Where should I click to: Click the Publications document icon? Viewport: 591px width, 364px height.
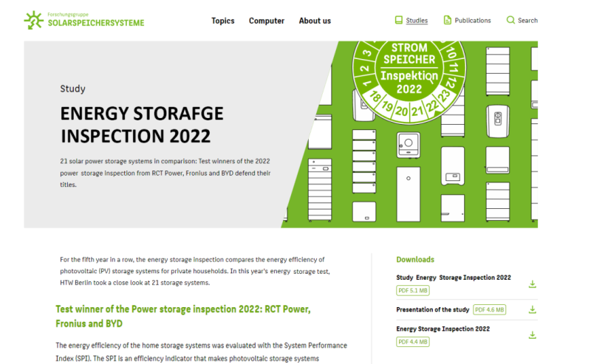447,21
